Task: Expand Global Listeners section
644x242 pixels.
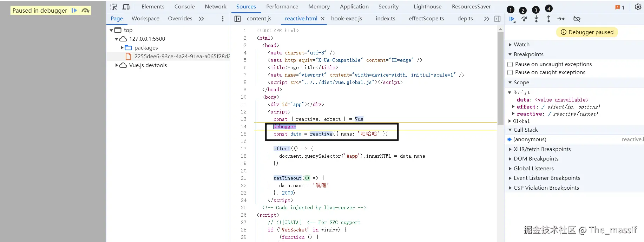Action: click(x=510, y=169)
